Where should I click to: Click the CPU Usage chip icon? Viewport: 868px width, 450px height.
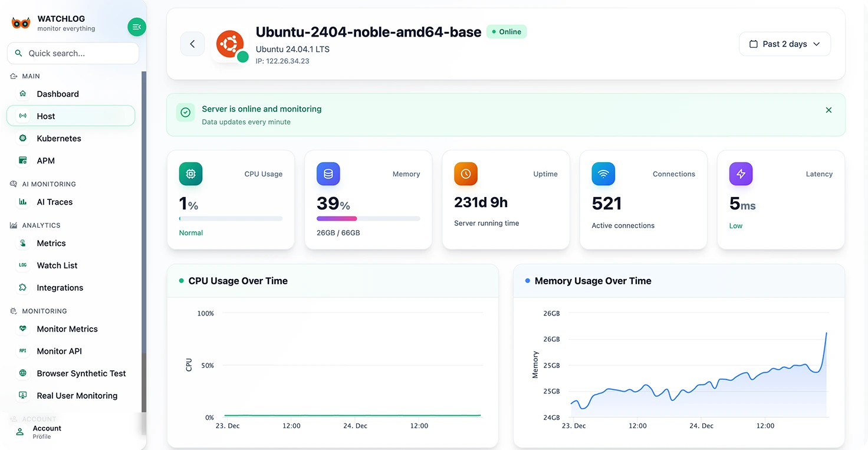coord(190,174)
